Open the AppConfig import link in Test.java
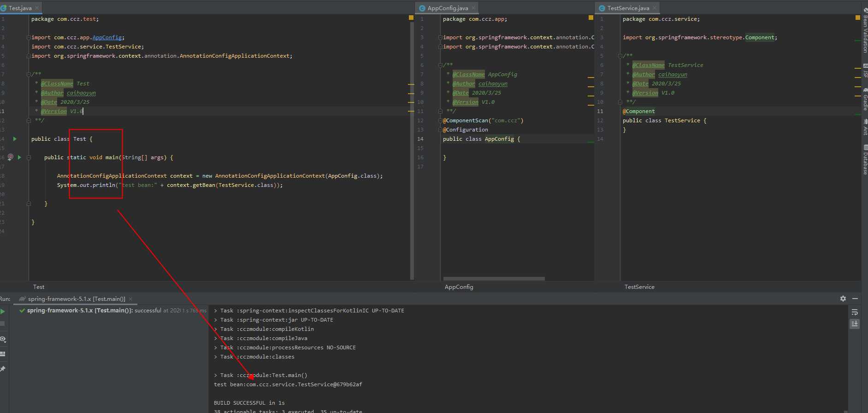 107,37
